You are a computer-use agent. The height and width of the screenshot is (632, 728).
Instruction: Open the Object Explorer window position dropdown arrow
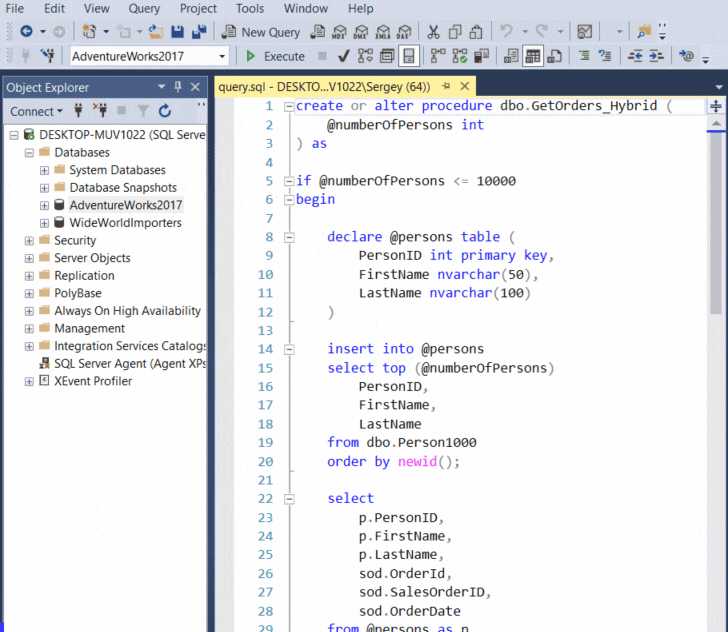point(161,86)
